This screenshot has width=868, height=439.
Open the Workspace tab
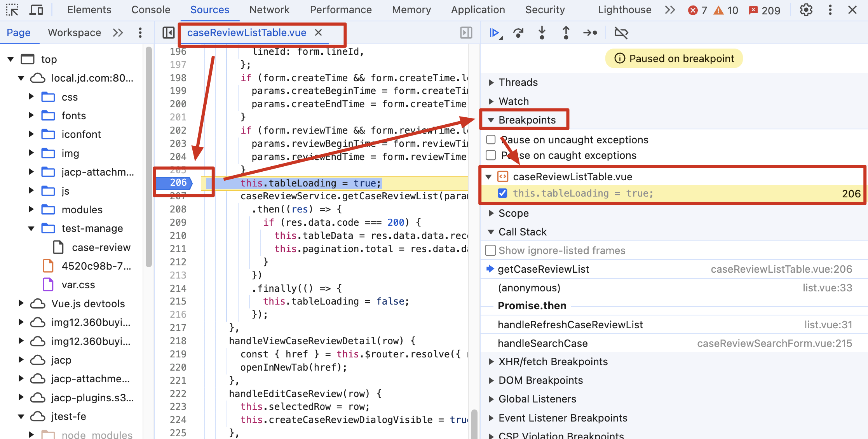[74, 33]
